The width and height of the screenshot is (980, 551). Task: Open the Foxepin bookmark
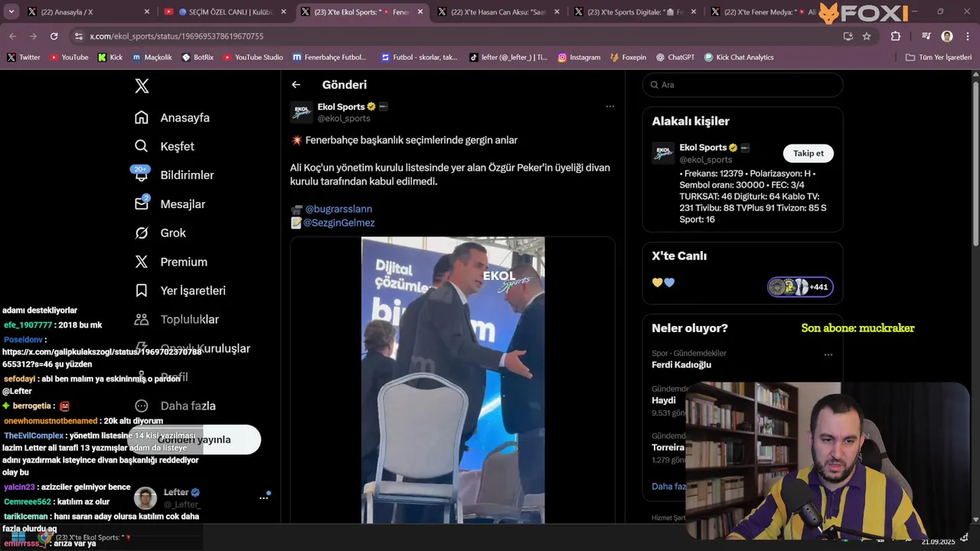coord(629,57)
